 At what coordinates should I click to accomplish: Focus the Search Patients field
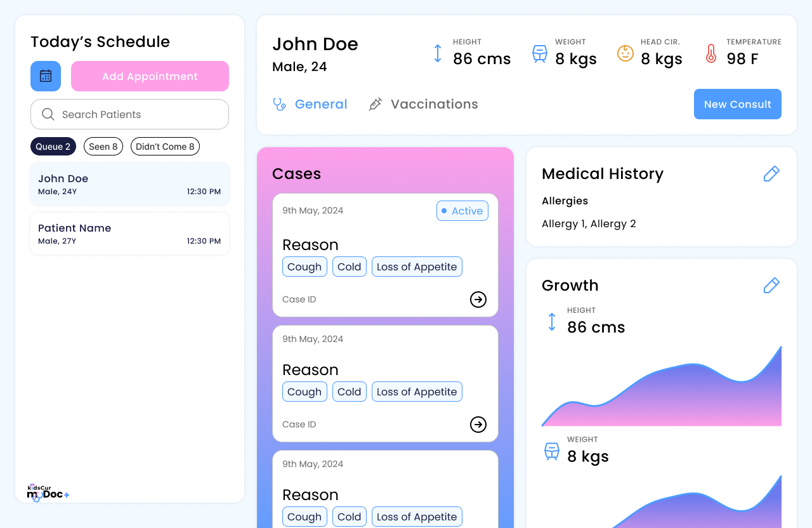pyautogui.click(x=140, y=114)
